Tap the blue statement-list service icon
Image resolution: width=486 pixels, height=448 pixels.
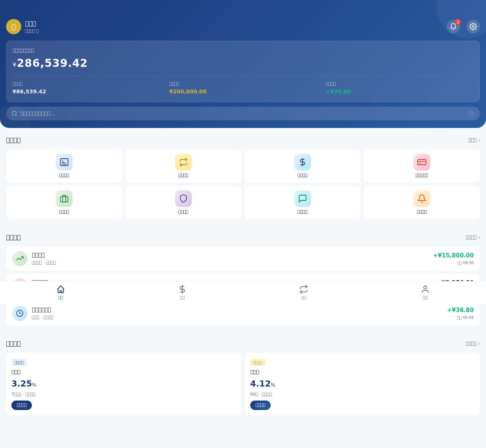pyautogui.click(x=64, y=162)
